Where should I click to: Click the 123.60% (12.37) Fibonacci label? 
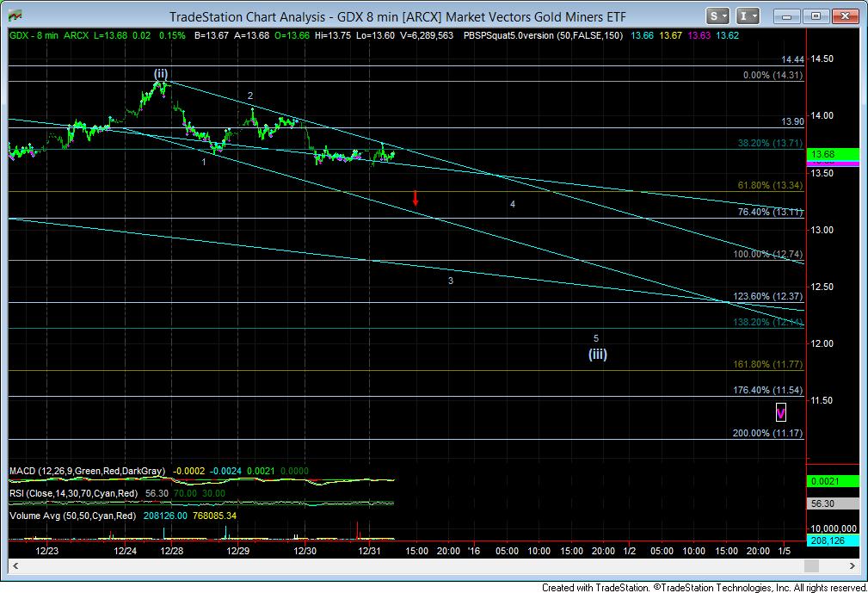768,296
